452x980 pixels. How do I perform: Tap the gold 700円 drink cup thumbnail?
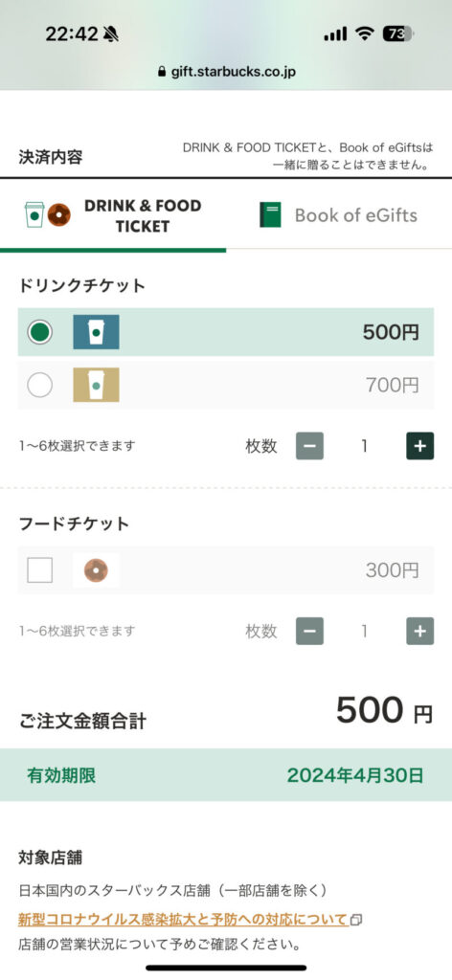coord(96,385)
